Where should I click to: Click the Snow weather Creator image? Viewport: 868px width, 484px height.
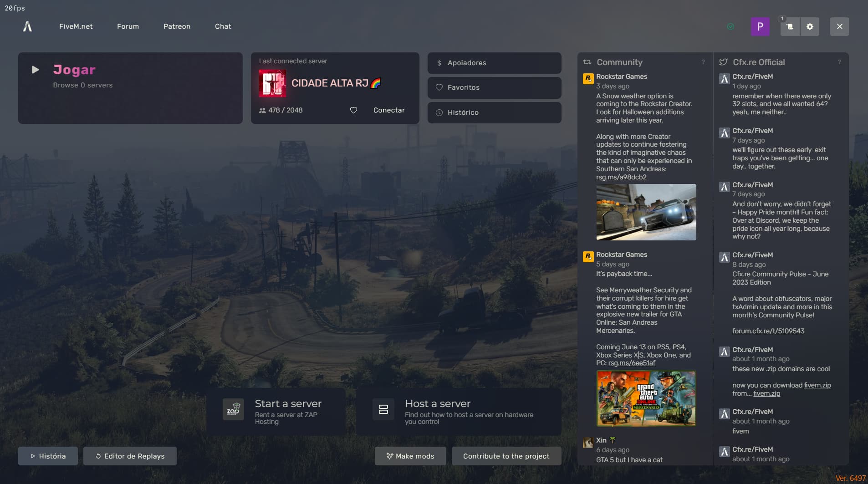tap(646, 212)
